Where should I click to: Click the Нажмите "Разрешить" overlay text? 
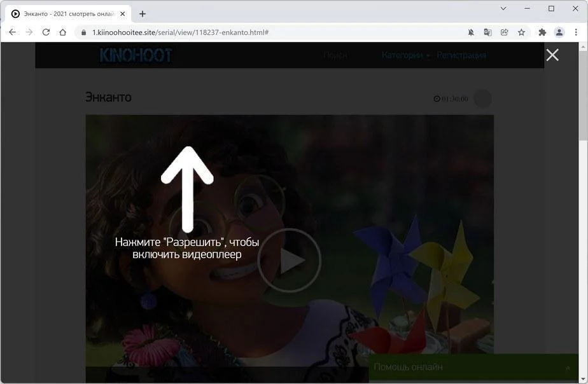[x=187, y=248]
